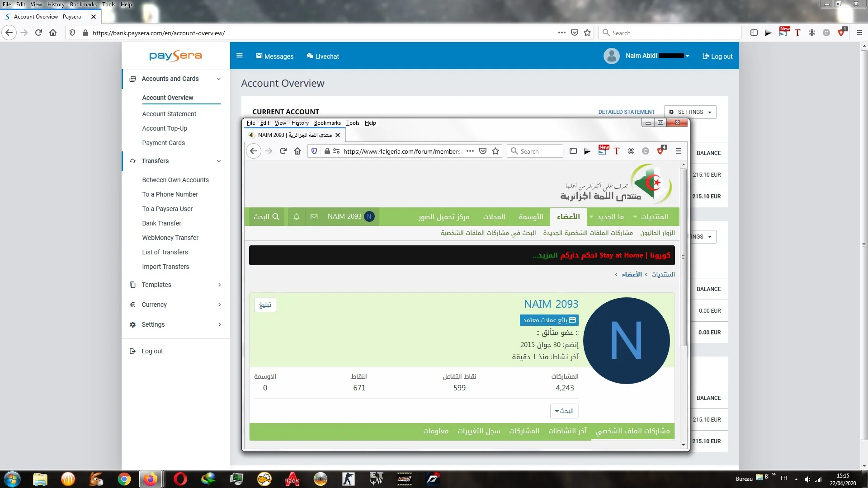Click the Home icon in the outer browser
Viewport: 868px width, 488px height.
coord(53,33)
